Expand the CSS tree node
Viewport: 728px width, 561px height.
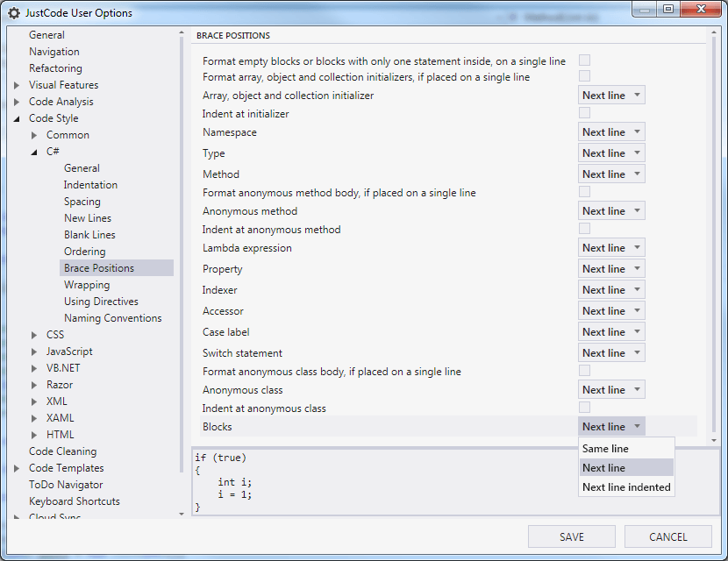pyautogui.click(x=34, y=335)
